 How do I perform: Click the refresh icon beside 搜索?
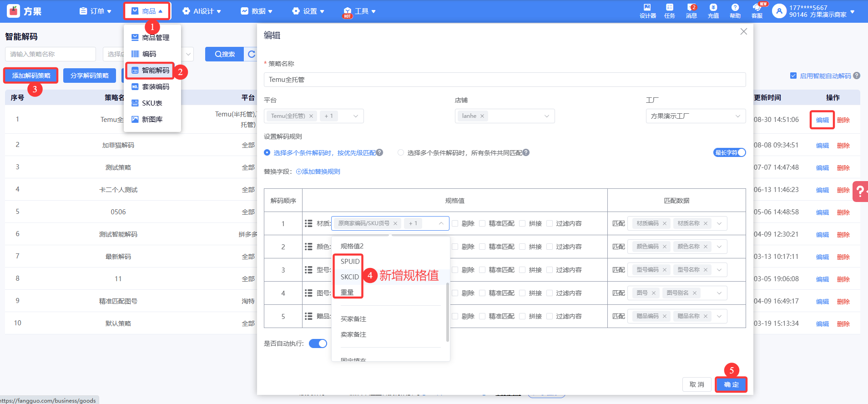click(251, 54)
